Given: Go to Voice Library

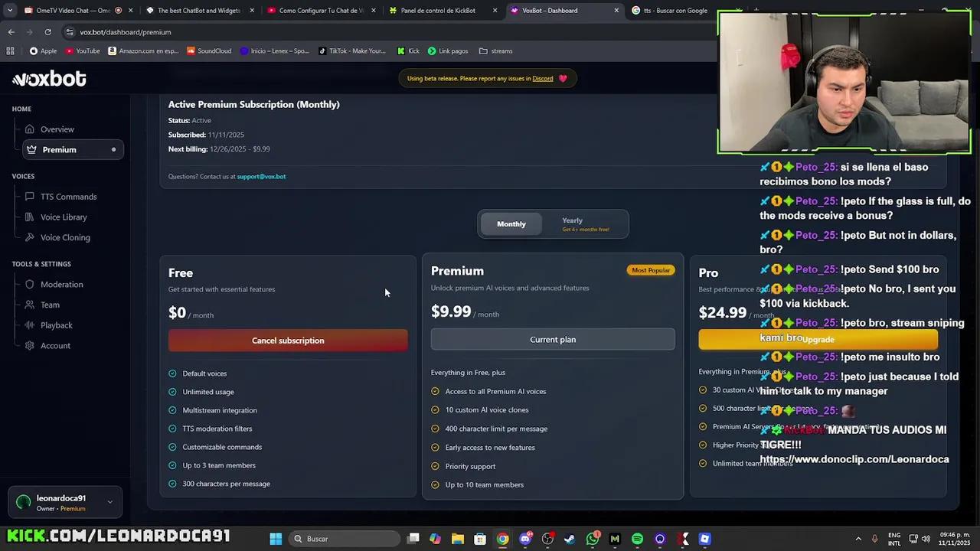Looking at the screenshot, I should 64,217.
